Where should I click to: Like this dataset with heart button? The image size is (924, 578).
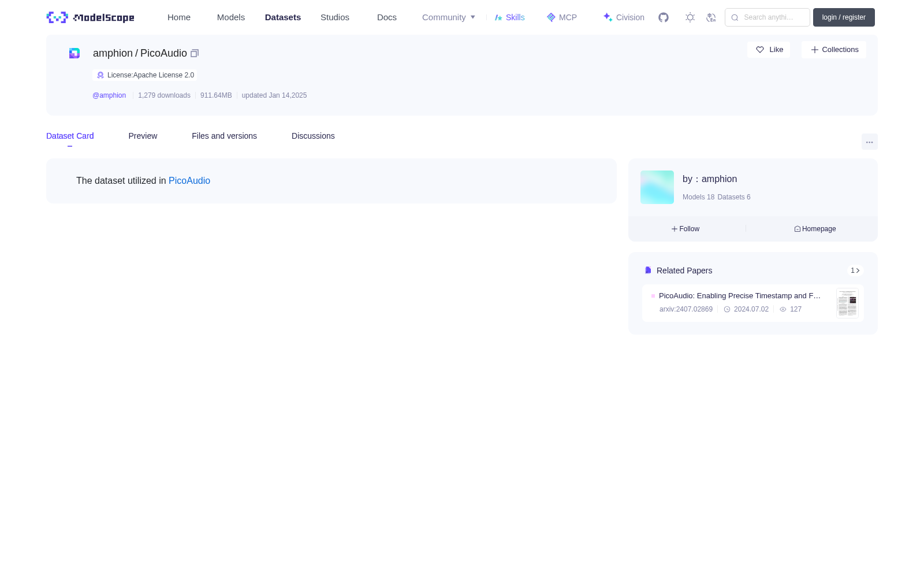(769, 50)
